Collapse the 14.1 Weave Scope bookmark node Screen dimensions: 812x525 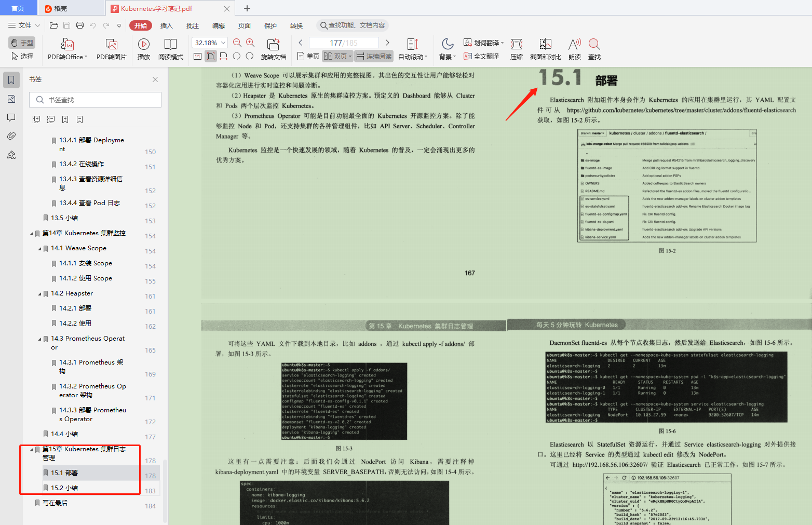coord(39,249)
